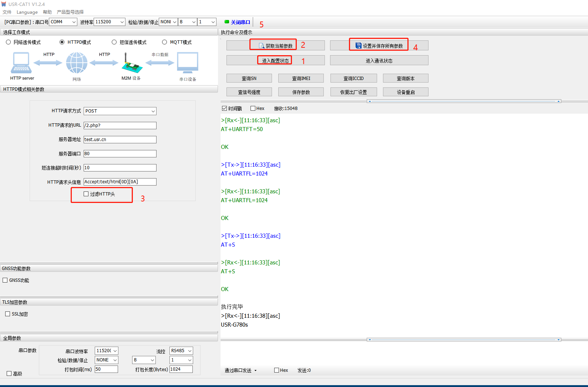Click the green close serial port indicator
Screen dimensions: 588x387
coord(227,22)
